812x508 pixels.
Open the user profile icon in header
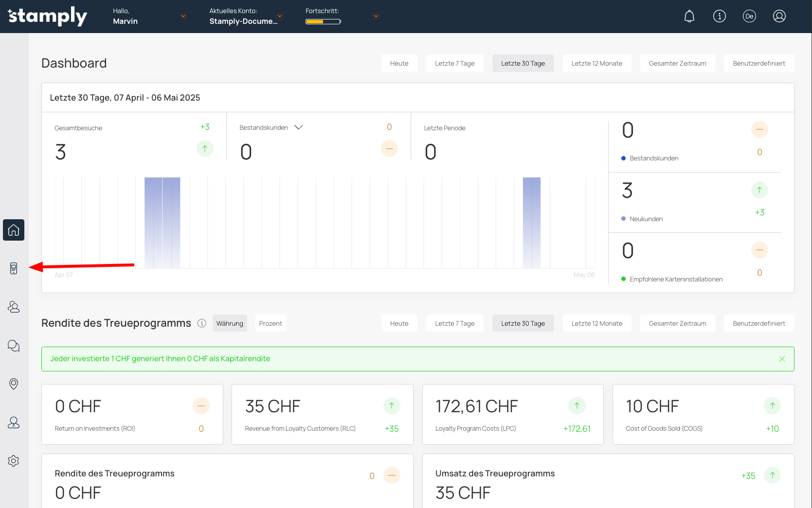point(779,17)
